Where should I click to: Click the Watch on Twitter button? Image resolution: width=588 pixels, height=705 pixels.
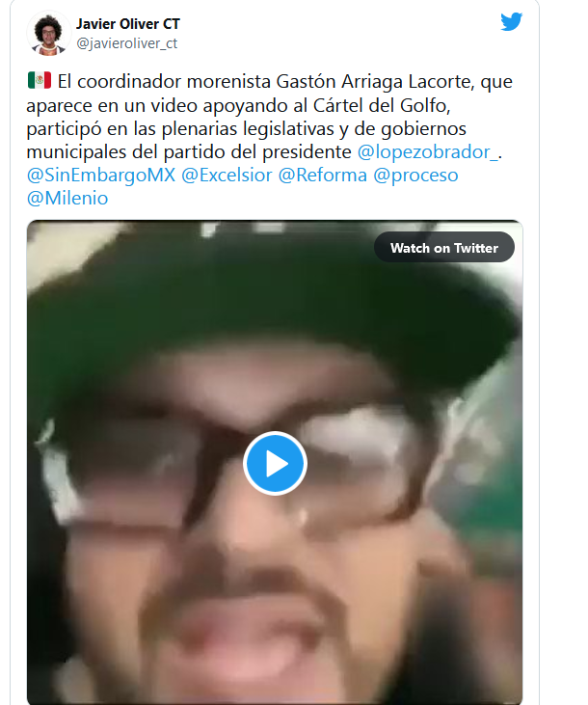[x=444, y=247]
